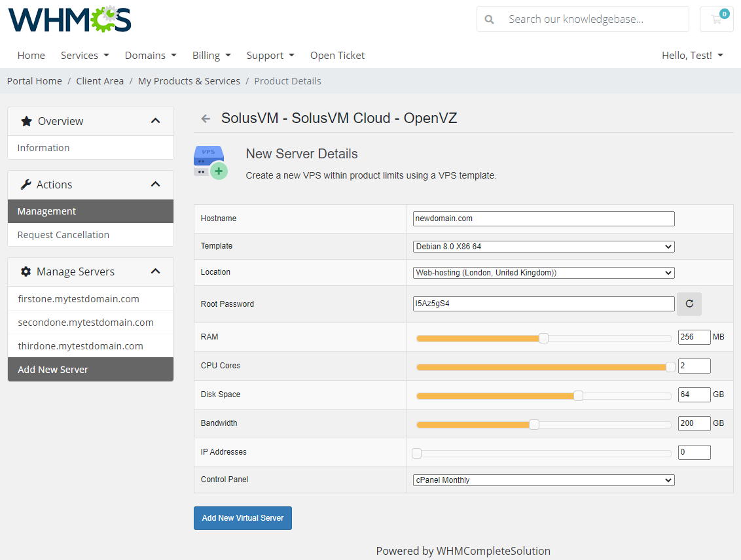Click Open Ticket in navigation bar
The image size is (741, 560).
(x=337, y=56)
